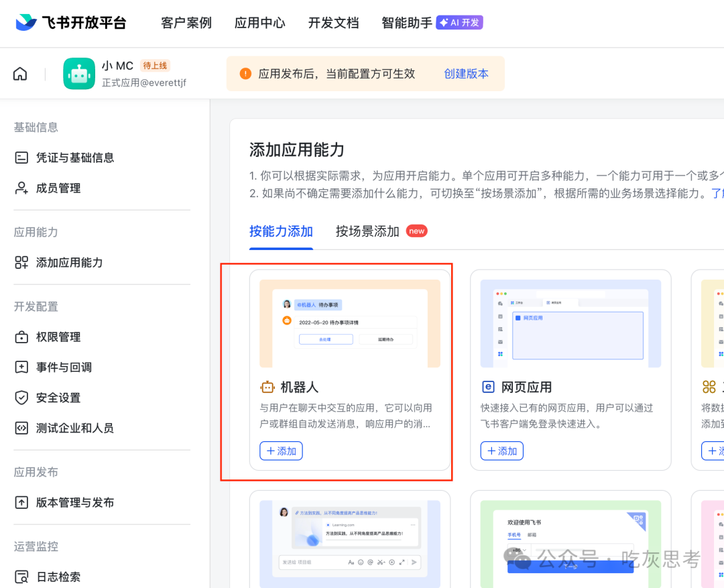This screenshot has height=588, width=724.
Task: Click the 待上线 status tag
Action: [155, 66]
